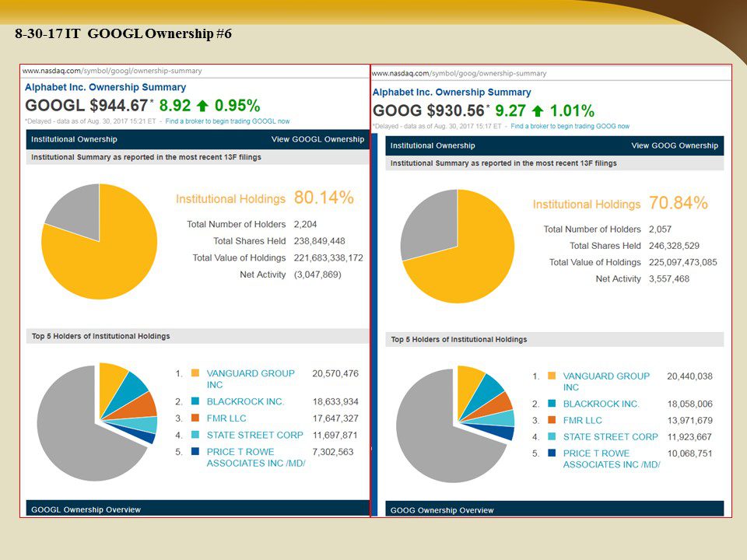
Task: Click GOOG BlackRock blue legend swatch
Action: (x=552, y=404)
